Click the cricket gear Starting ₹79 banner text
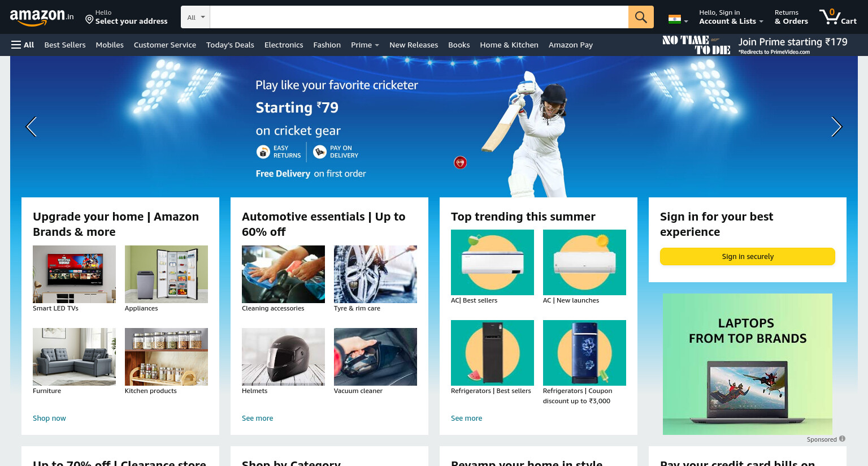The height and width of the screenshot is (466, 868). tap(297, 107)
